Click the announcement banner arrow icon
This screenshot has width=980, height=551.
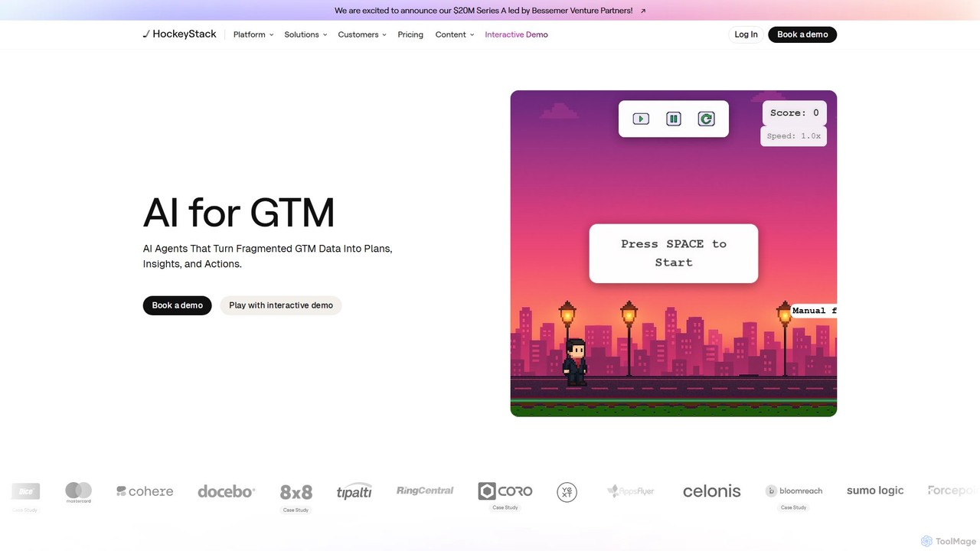point(643,11)
